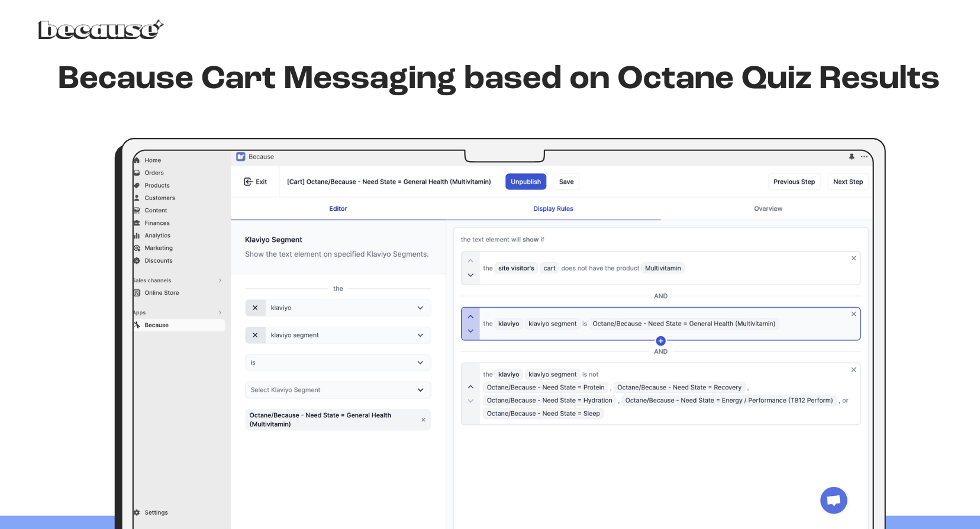Clear the klaviyo dropdown with X
Screen dimensions: 980x529
click(255, 308)
